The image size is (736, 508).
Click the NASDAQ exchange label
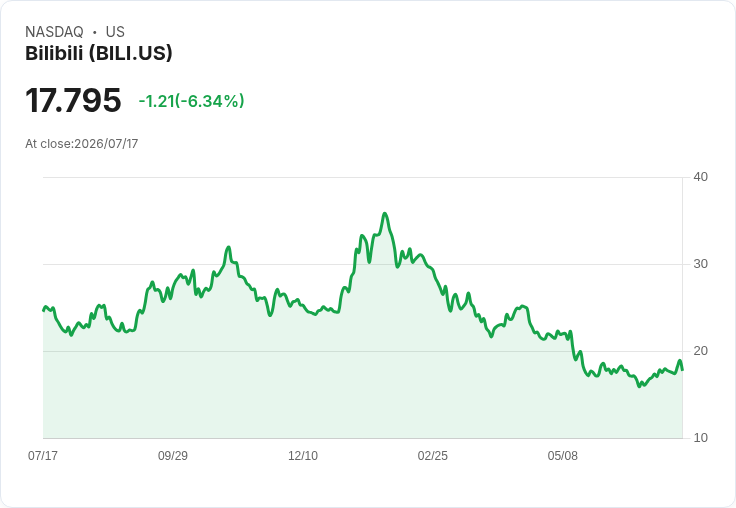(54, 32)
